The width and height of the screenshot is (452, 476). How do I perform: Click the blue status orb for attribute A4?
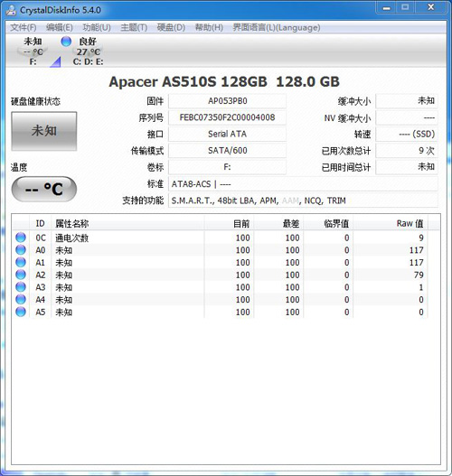tap(21, 299)
